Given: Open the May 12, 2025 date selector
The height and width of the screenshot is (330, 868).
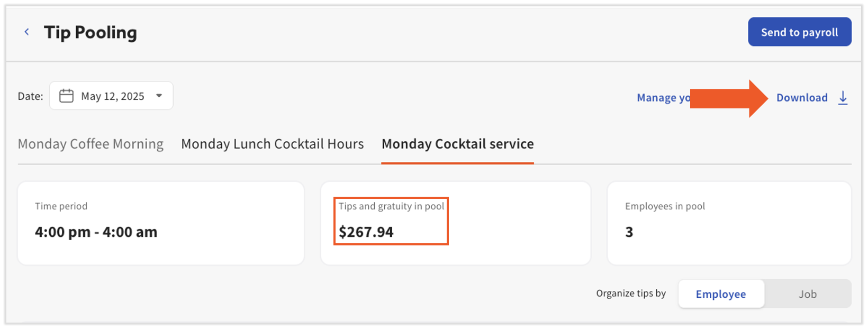Looking at the screenshot, I should [x=112, y=96].
